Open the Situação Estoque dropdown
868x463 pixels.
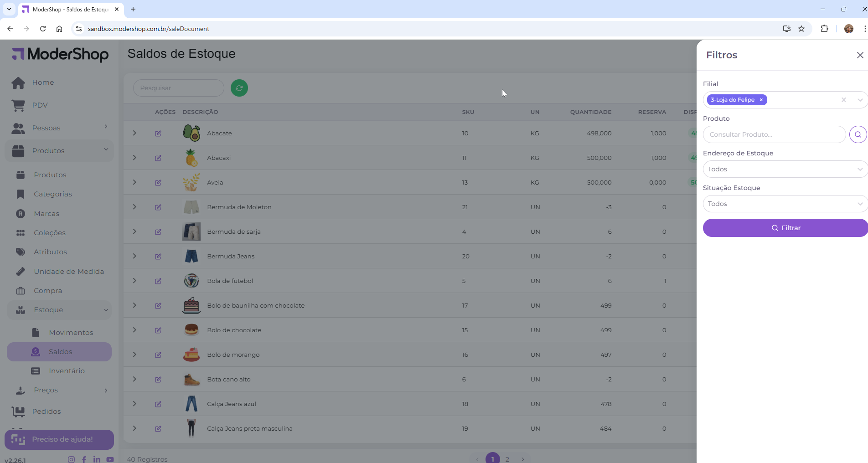click(x=784, y=204)
